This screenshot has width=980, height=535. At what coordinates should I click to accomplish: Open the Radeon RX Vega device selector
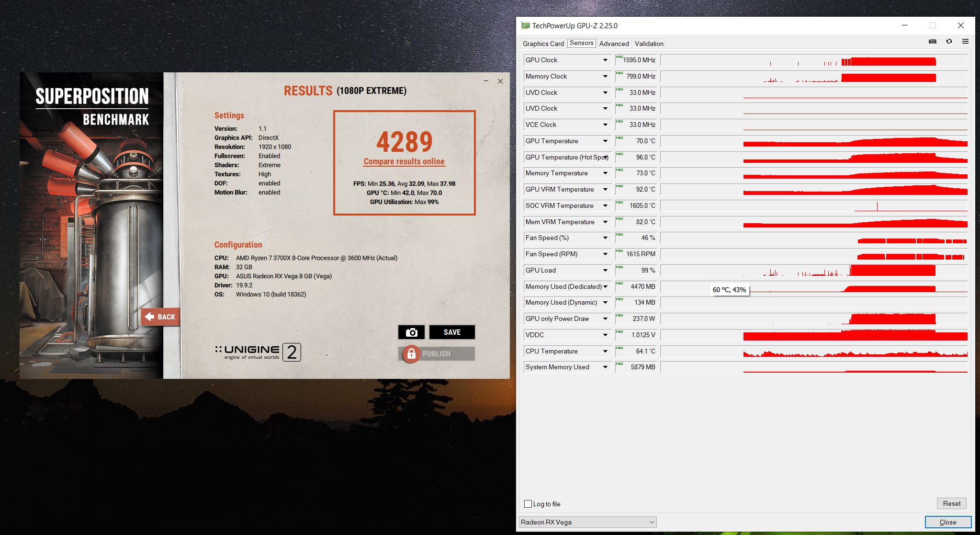(x=587, y=522)
